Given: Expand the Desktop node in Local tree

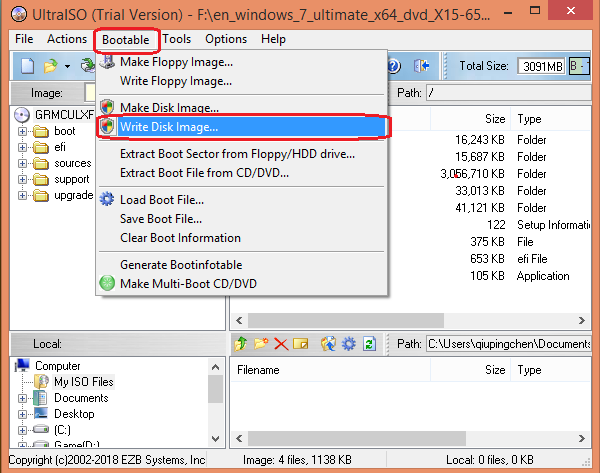Looking at the screenshot, I should pos(22,414).
